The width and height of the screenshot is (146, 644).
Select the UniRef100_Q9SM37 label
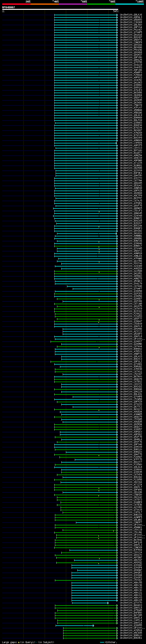tap(131, 55)
